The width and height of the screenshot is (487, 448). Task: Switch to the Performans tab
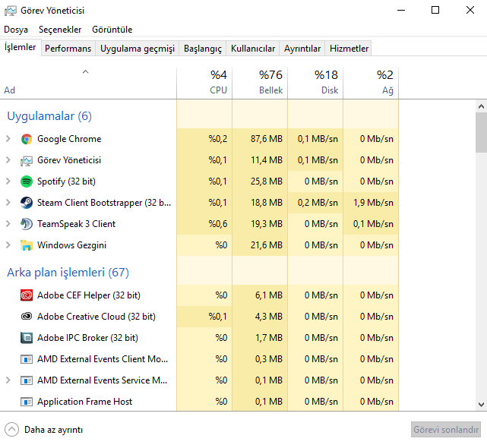tap(68, 49)
